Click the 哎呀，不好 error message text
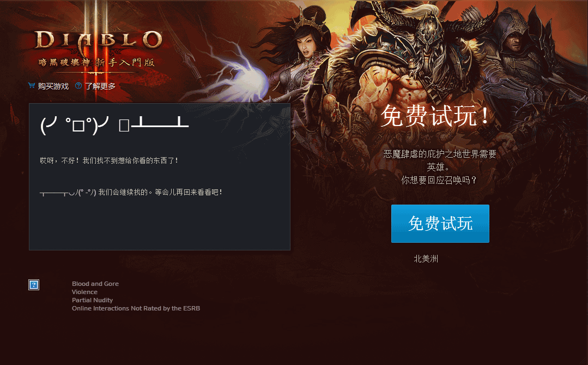 109,160
